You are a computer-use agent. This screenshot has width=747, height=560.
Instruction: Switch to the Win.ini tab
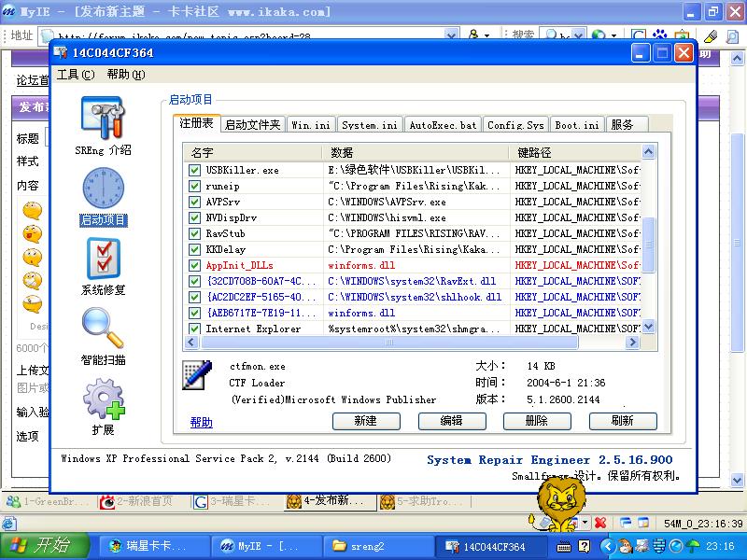[311, 125]
